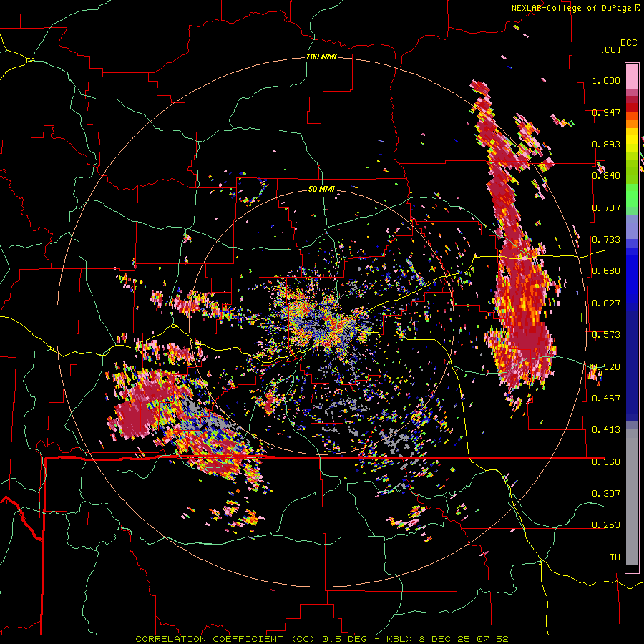Click the DCC product label
Viewport: 644px width, 644px height.
(629, 43)
